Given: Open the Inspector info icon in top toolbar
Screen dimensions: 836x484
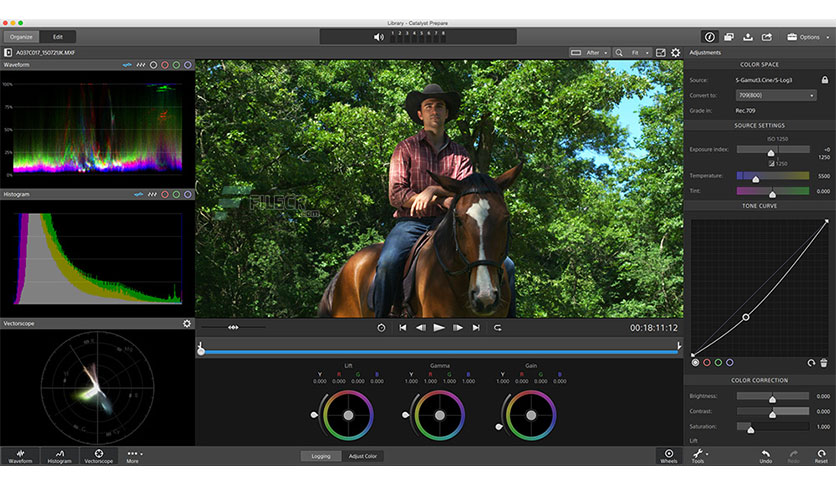Looking at the screenshot, I should (x=709, y=37).
